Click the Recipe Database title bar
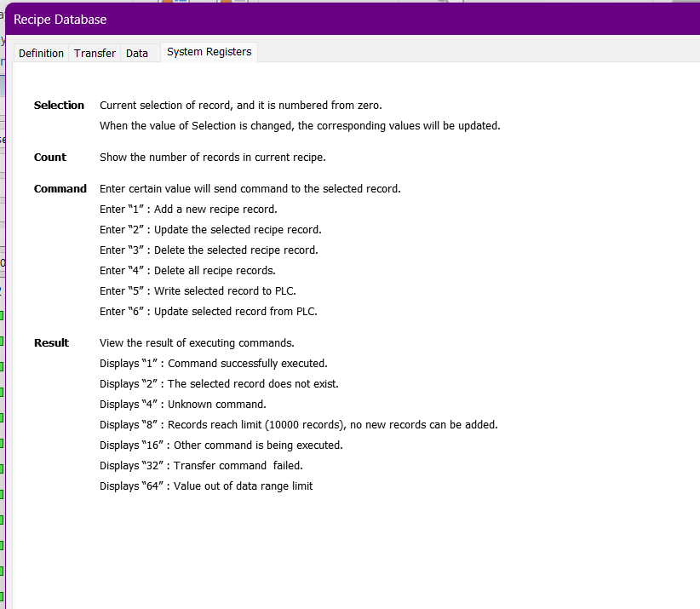The width and height of the screenshot is (700, 609). [341, 19]
